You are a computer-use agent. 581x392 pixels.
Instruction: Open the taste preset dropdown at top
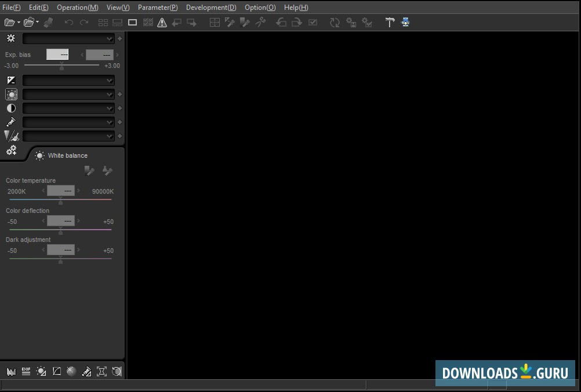click(x=68, y=38)
